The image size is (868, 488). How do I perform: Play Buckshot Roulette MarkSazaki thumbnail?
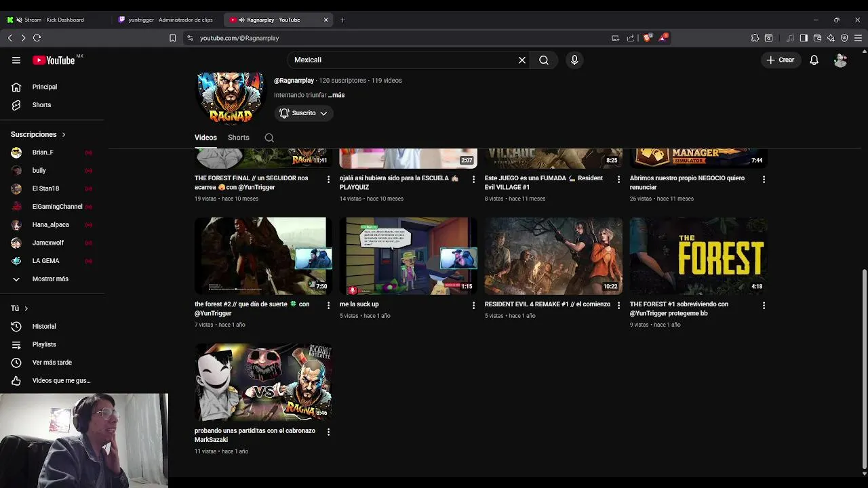tap(263, 382)
